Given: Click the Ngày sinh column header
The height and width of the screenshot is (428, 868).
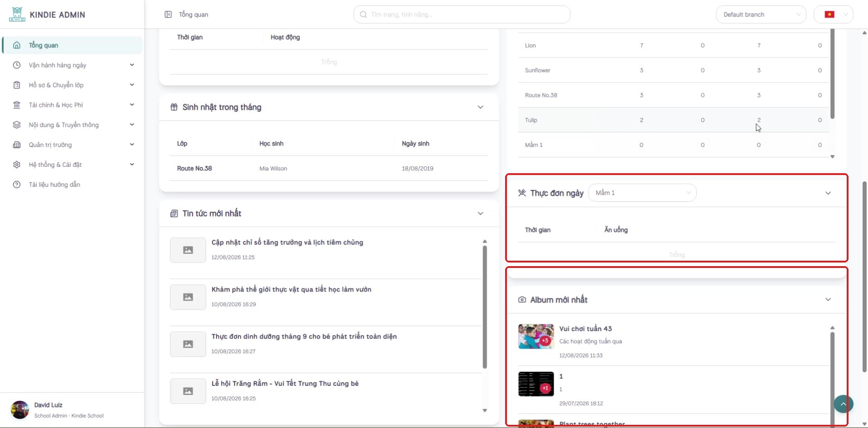Looking at the screenshot, I should tap(415, 144).
